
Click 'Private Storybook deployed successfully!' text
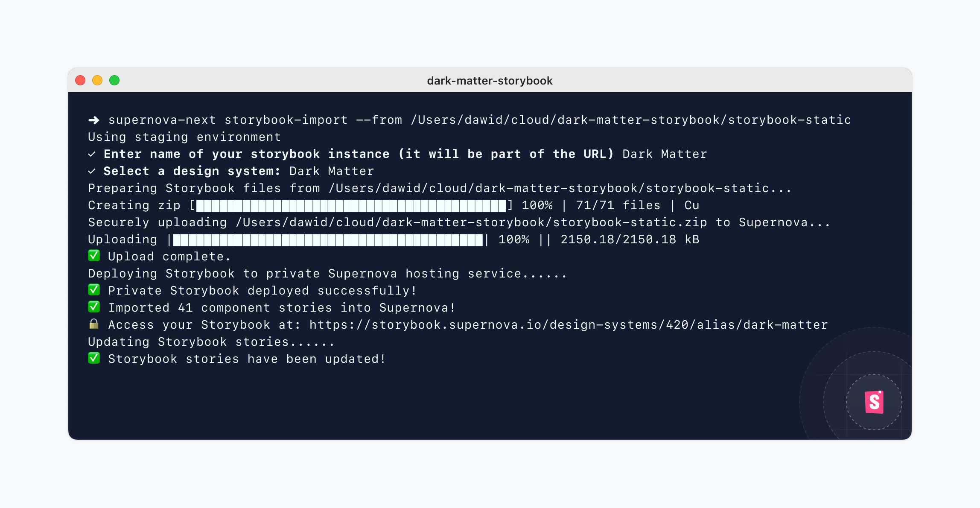pyautogui.click(x=262, y=291)
